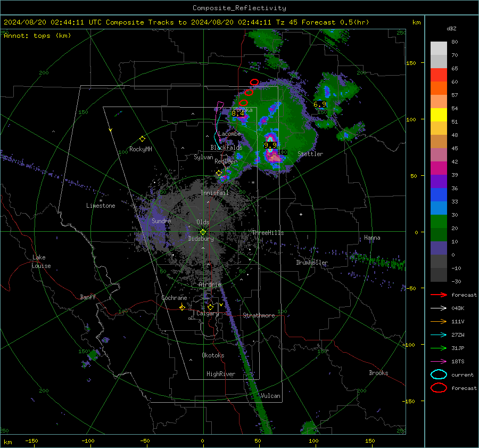This screenshot has height=448, width=479.
Task: Click the green 31JP arrow legend icon
Action: tap(439, 348)
